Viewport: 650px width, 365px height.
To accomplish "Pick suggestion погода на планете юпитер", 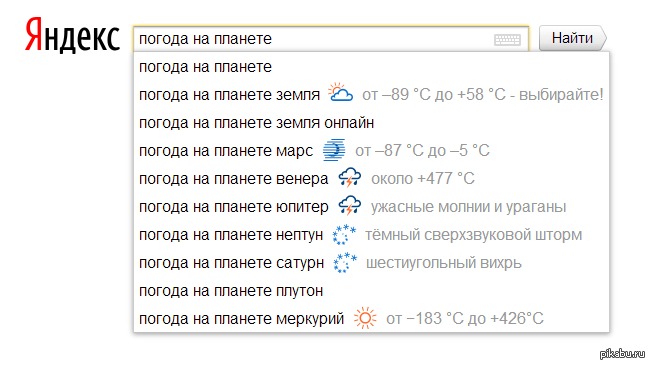I will pos(371,207).
